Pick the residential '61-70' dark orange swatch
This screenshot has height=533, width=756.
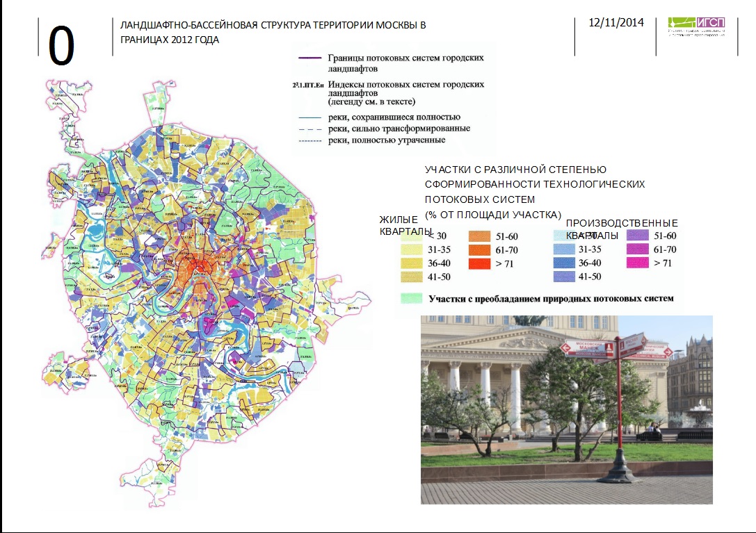(x=479, y=250)
